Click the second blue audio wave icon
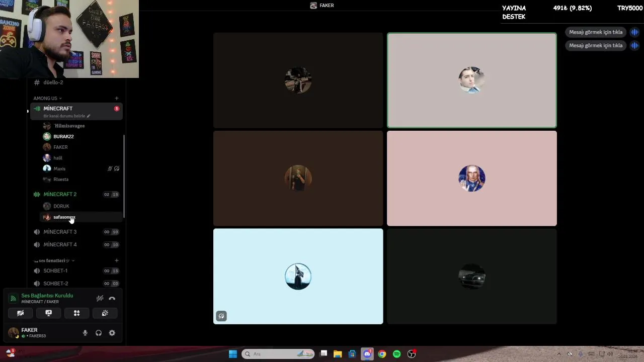Screen dimensions: 644x362 [x=635, y=45]
